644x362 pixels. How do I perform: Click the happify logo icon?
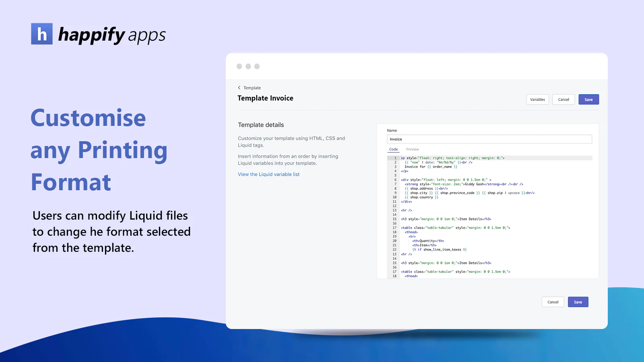click(x=42, y=34)
